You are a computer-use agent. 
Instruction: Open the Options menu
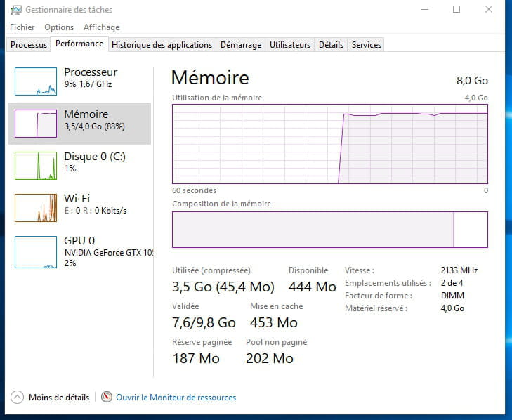click(59, 27)
